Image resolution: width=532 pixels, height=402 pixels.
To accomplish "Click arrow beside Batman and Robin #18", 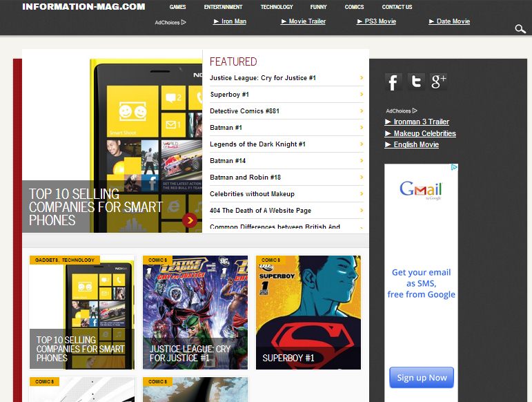I will [x=362, y=178].
